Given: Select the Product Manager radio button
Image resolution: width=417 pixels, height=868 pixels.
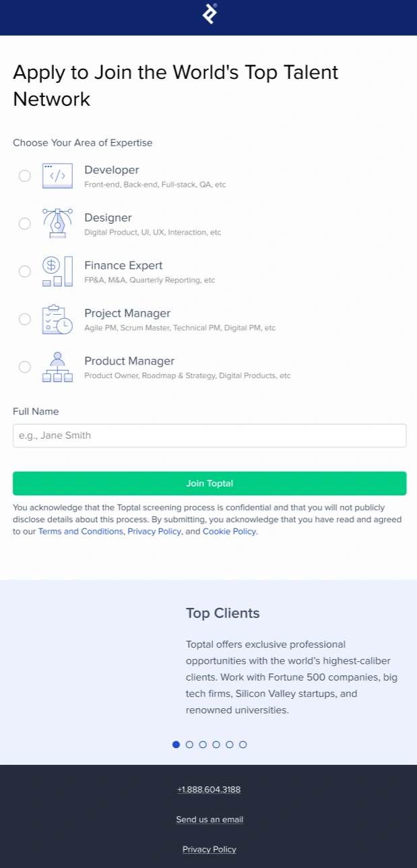Looking at the screenshot, I should 25,367.
